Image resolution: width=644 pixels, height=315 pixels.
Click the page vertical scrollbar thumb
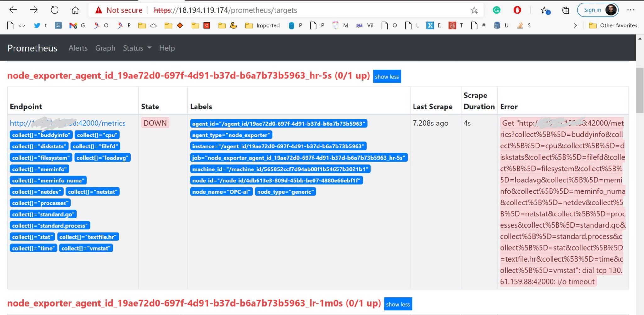tap(640, 91)
